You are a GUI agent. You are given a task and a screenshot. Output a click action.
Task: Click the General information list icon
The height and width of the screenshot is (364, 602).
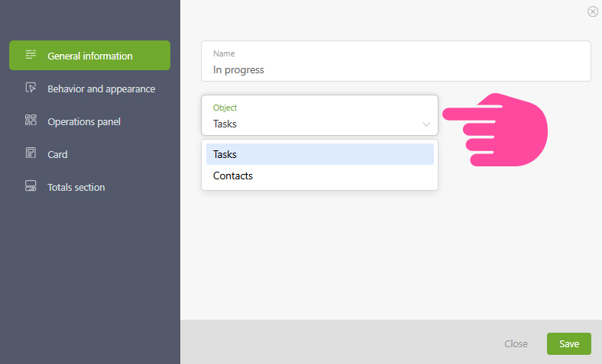coord(31,54)
